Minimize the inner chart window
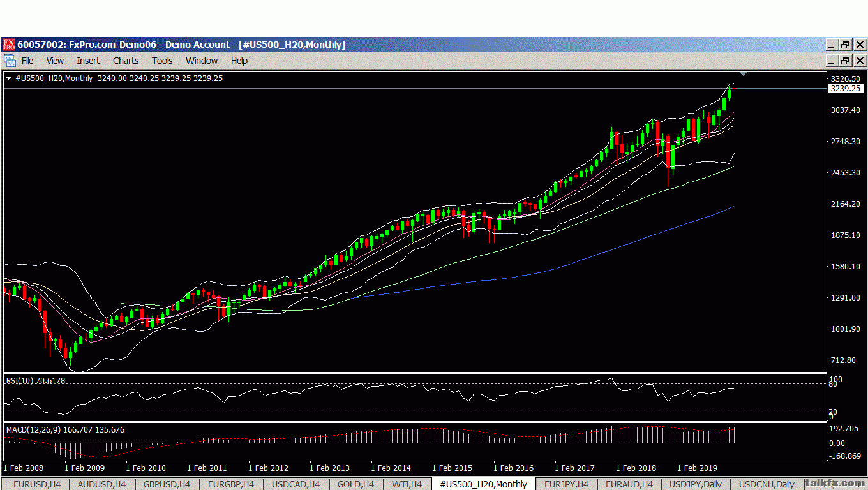 coord(830,61)
